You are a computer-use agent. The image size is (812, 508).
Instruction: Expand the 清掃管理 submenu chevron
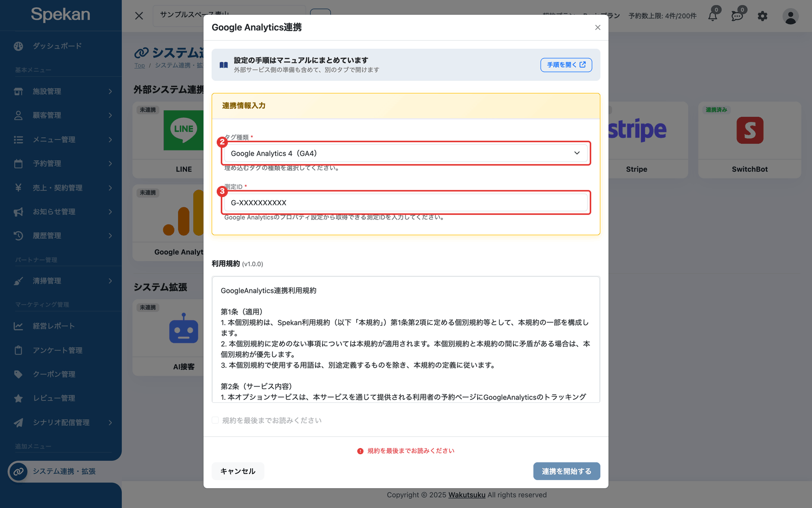110,281
